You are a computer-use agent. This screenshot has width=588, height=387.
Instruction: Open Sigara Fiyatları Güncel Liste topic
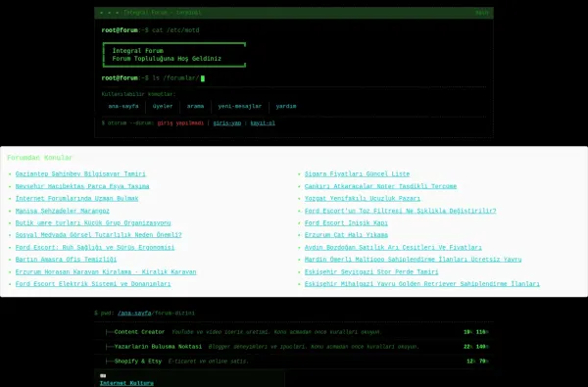click(357, 174)
